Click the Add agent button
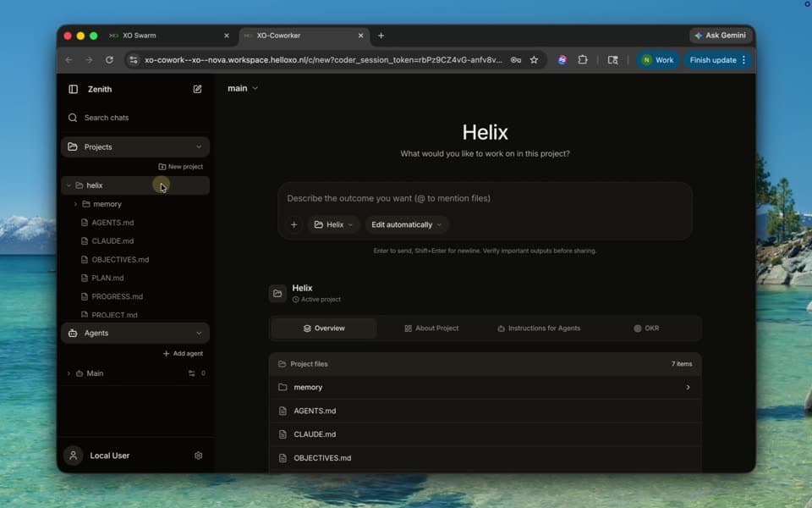Screen dimensions: 812x508 point(183,354)
